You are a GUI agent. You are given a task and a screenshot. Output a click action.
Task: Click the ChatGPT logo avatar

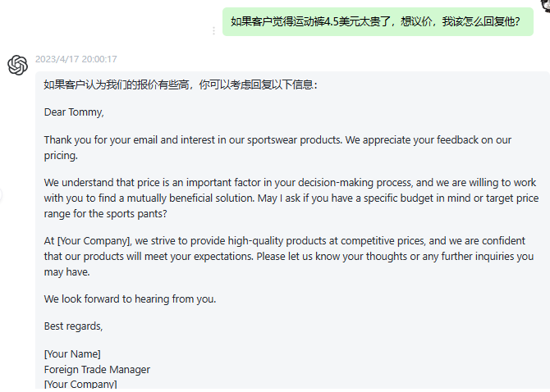17,65
